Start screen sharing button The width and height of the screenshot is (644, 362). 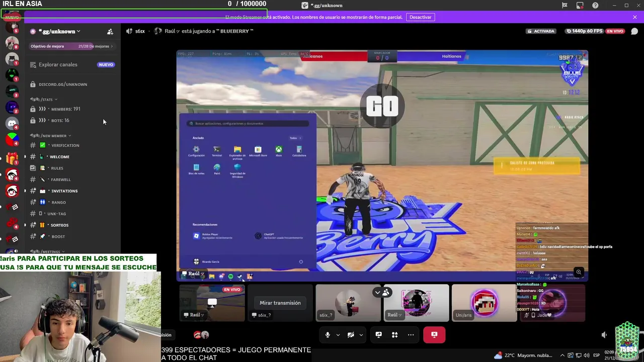click(x=378, y=335)
